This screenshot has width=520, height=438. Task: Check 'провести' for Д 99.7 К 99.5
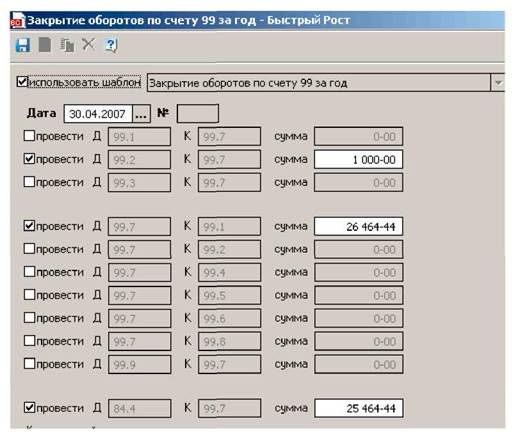coord(29,295)
